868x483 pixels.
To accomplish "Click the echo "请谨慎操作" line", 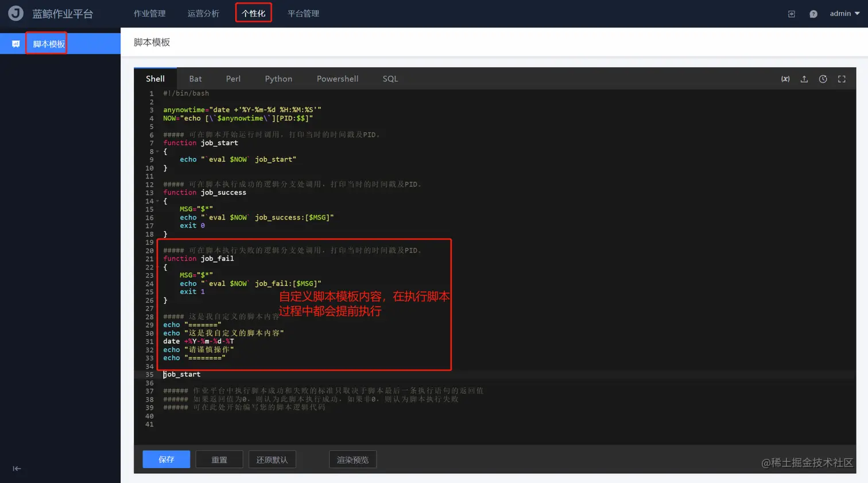I will pyautogui.click(x=199, y=350).
